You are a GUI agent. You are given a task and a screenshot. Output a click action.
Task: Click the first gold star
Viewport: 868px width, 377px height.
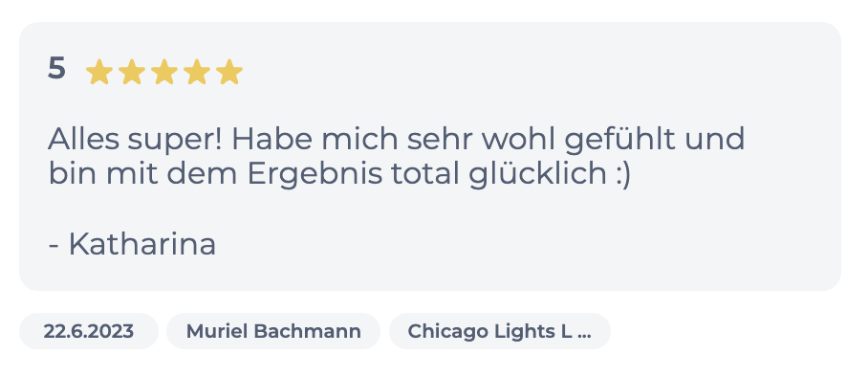click(99, 72)
